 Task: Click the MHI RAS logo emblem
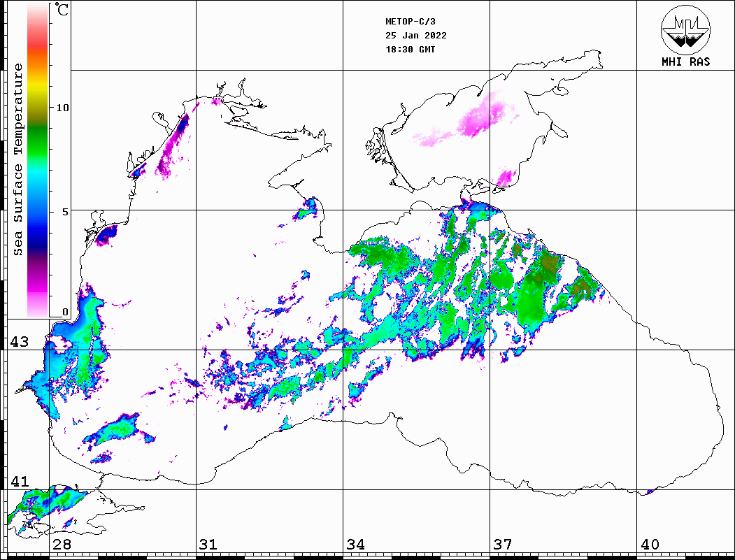pyautogui.click(x=686, y=29)
